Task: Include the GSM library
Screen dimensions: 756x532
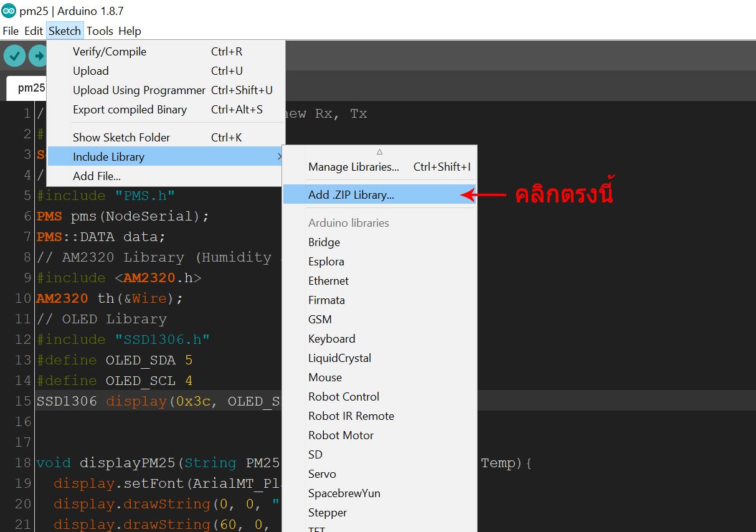Action: click(x=380, y=320)
